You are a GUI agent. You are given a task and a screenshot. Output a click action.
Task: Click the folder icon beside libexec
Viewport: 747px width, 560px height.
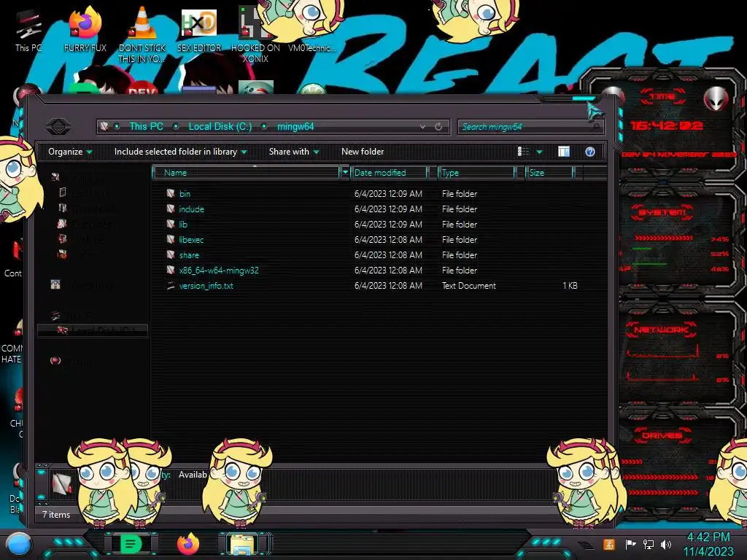coord(171,239)
